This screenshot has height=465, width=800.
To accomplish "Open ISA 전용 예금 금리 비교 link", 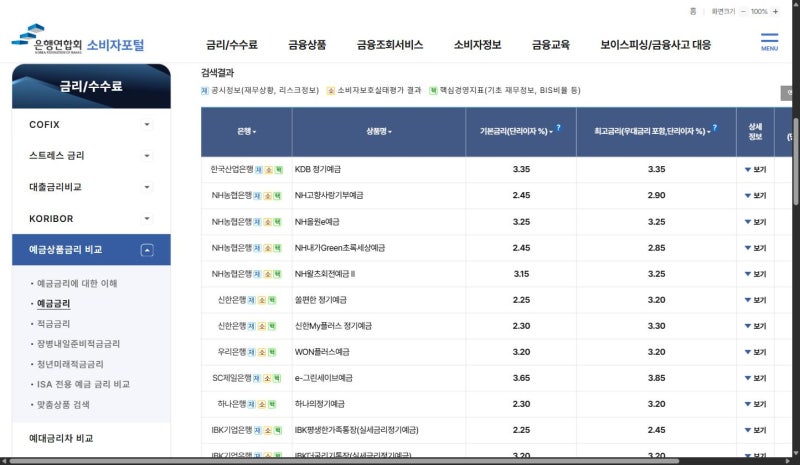I will pyautogui.click(x=84, y=384).
